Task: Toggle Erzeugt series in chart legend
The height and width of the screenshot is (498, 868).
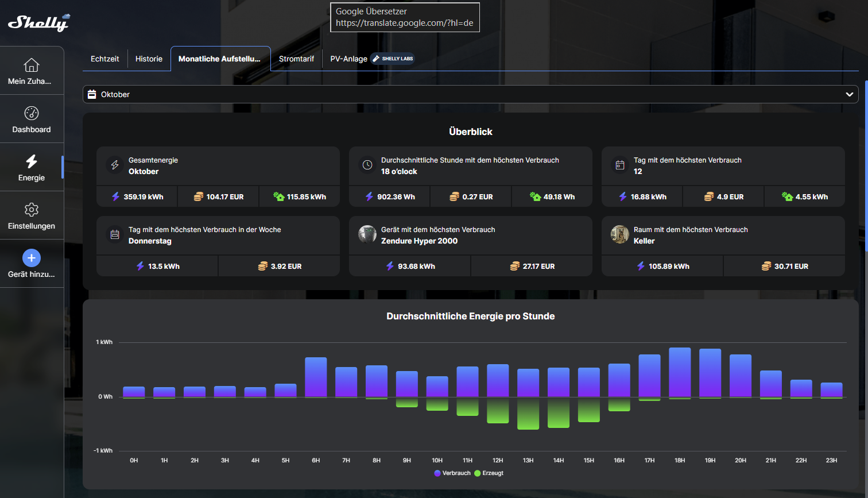Action: (x=489, y=473)
